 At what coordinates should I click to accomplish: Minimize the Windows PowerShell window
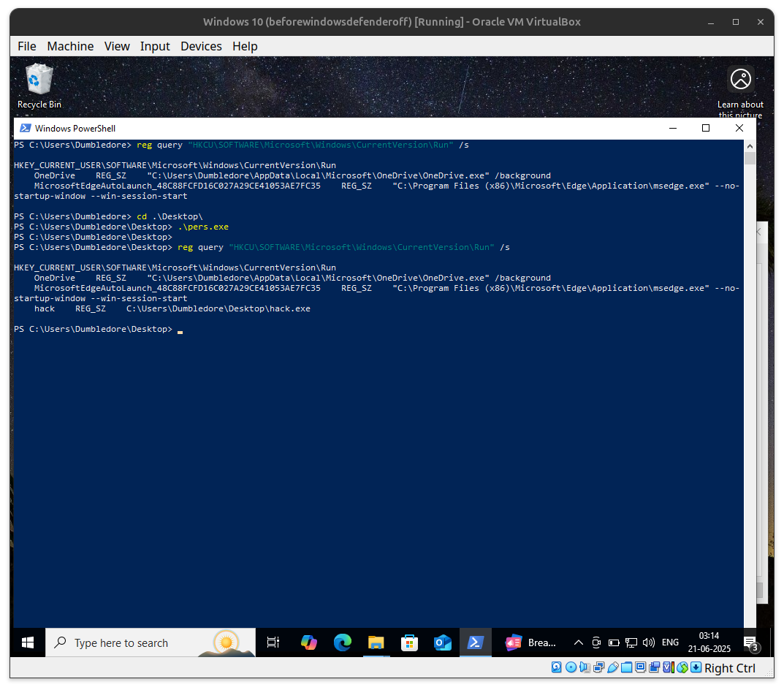click(673, 128)
